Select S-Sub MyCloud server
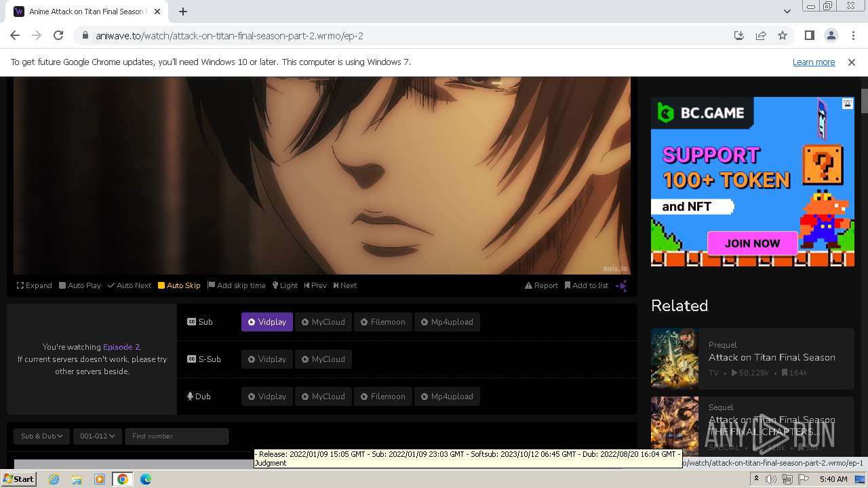The height and width of the screenshot is (488, 868). [x=323, y=359]
